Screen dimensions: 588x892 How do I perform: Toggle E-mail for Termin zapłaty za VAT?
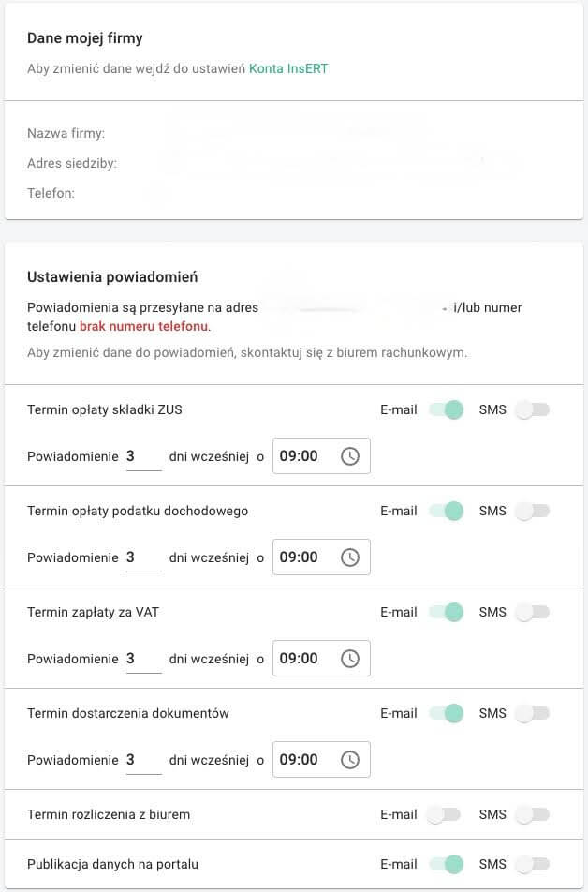click(447, 612)
